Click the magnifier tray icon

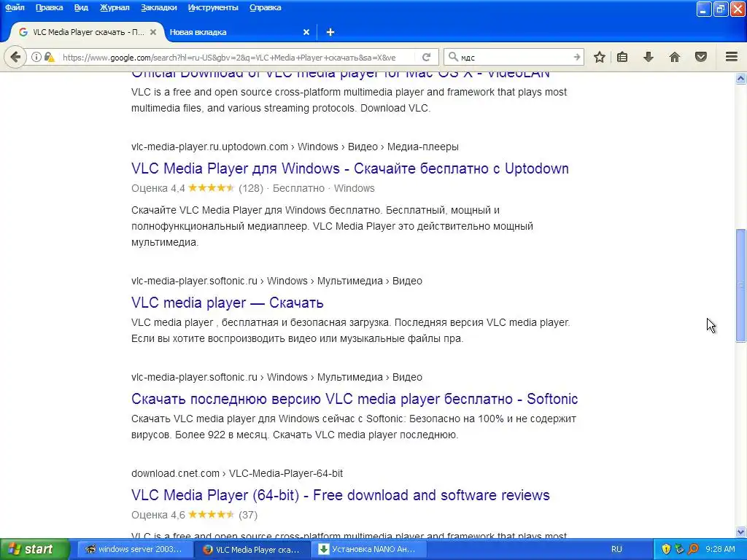point(693,550)
